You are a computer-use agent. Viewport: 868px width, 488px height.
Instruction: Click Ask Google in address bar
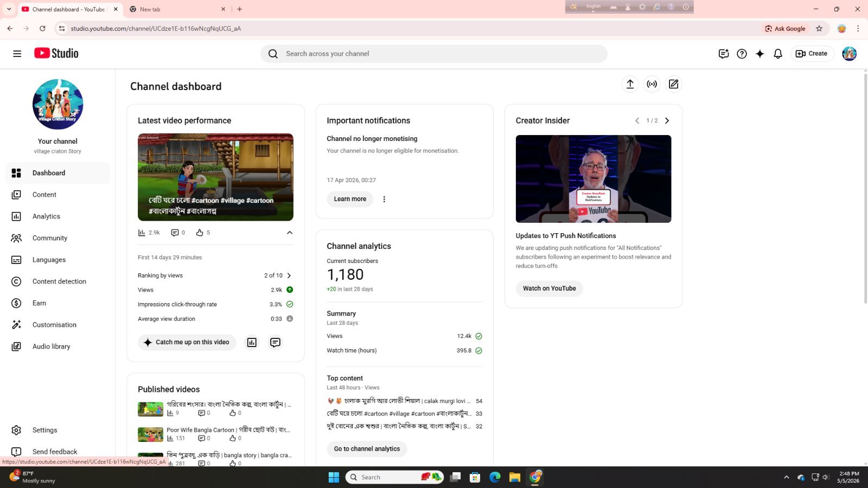(785, 29)
